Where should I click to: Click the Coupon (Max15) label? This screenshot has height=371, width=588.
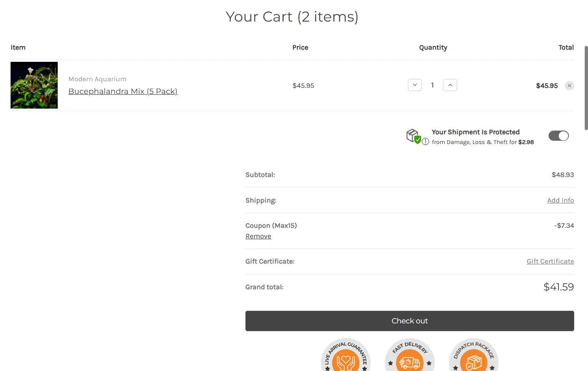(271, 225)
